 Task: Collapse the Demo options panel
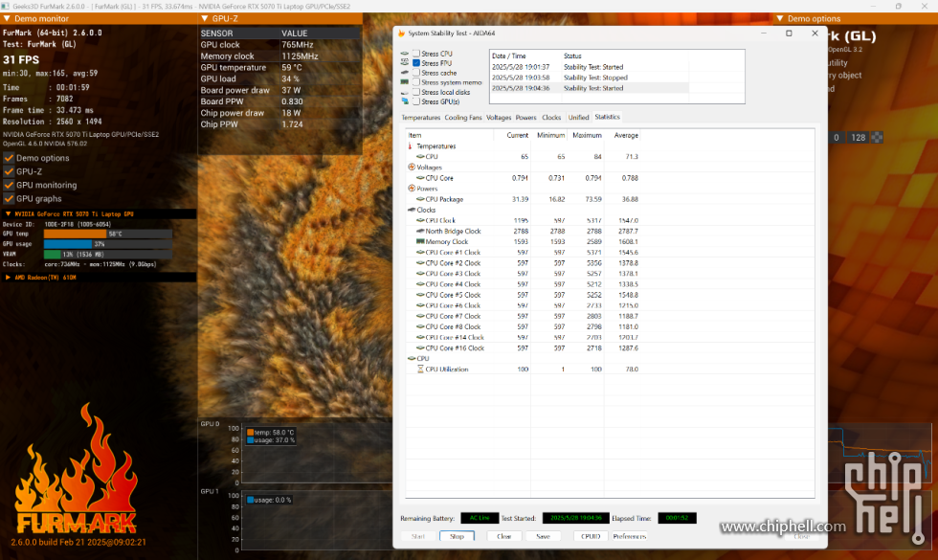point(779,18)
